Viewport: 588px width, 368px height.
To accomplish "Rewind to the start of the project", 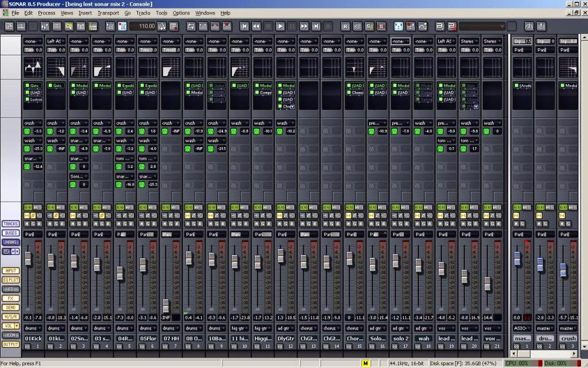I will click(244, 26).
